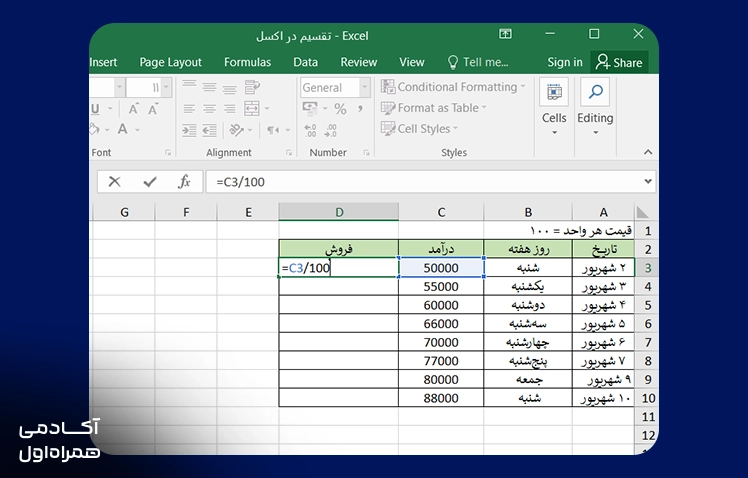Open the text Orientation tool
The width and height of the screenshot is (748, 478).
[x=237, y=130]
